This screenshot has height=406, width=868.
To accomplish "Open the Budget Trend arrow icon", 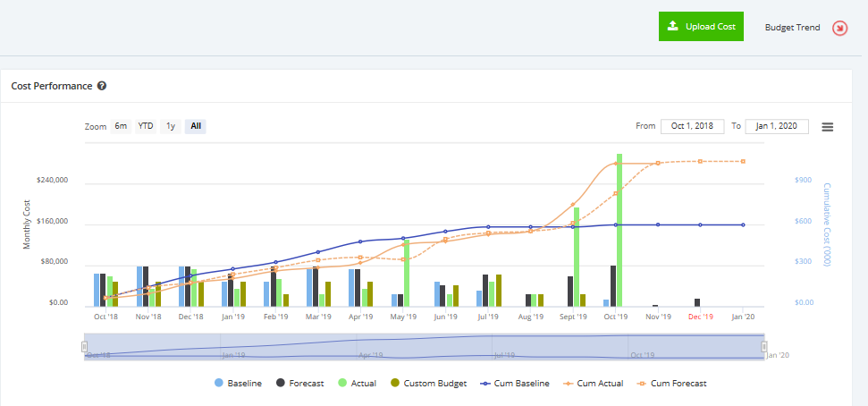I will pos(839,28).
